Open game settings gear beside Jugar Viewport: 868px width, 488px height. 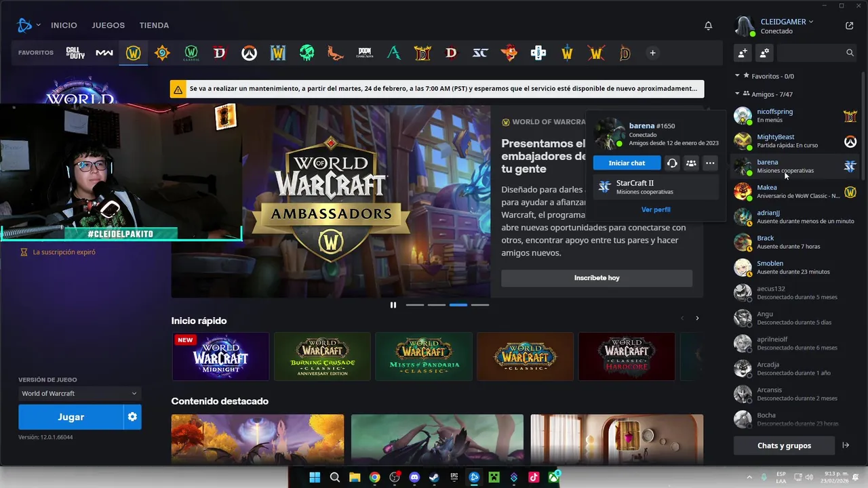(132, 417)
